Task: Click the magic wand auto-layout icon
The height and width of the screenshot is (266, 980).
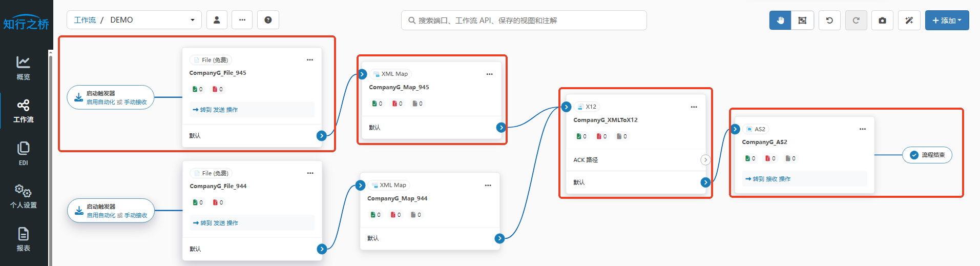Action: click(909, 21)
